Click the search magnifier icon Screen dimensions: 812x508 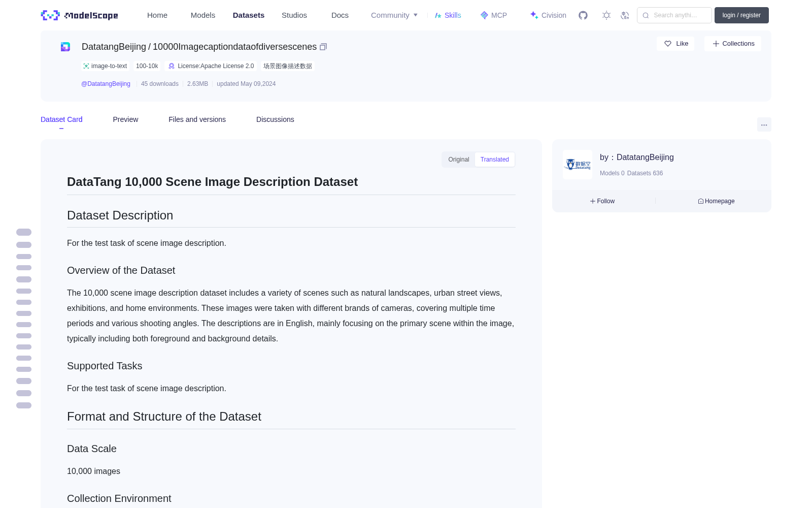click(646, 15)
